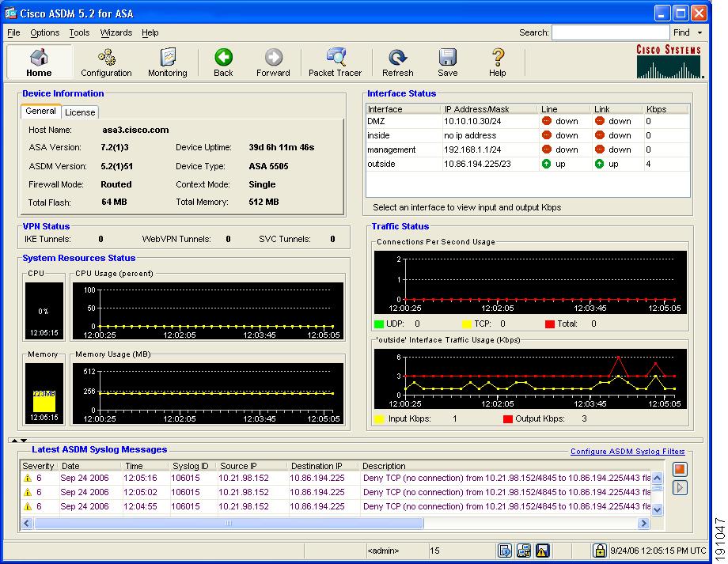Resume syslog updates with the play button
The width and height of the screenshot is (728, 564).
(x=680, y=488)
